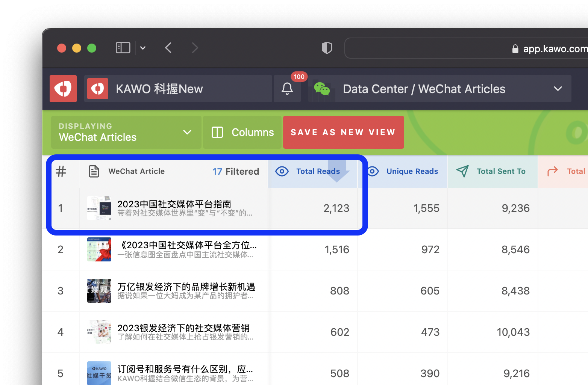Screen dimensions: 588x385
Task: Open the privacy shield icon
Action: 327,48
